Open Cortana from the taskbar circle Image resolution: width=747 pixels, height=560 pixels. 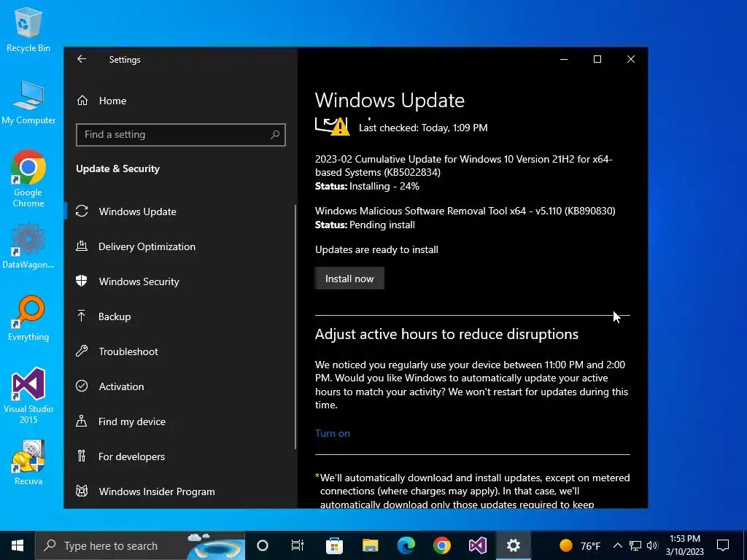pyautogui.click(x=263, y=545)
